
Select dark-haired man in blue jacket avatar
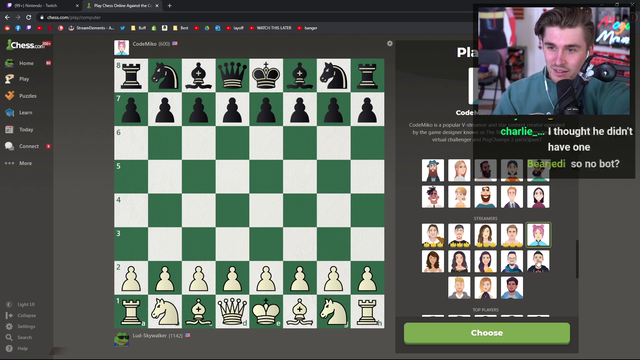tap(511, 287)
